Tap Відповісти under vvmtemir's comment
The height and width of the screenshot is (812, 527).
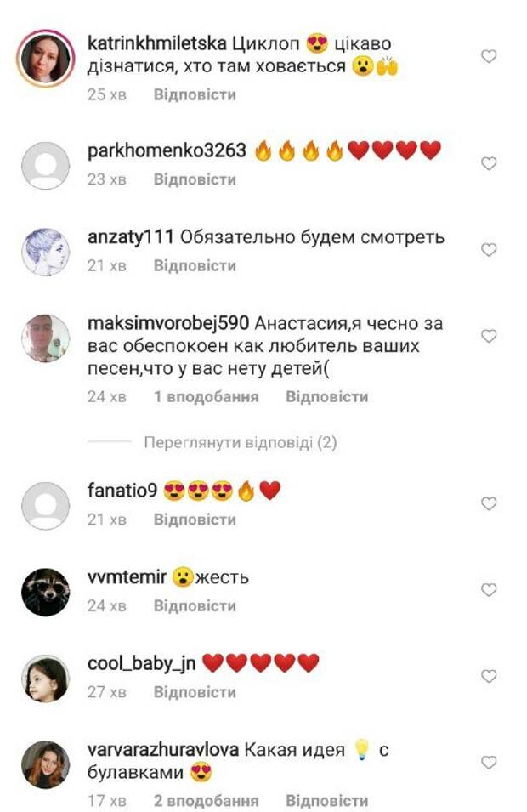tap(195, 606)
